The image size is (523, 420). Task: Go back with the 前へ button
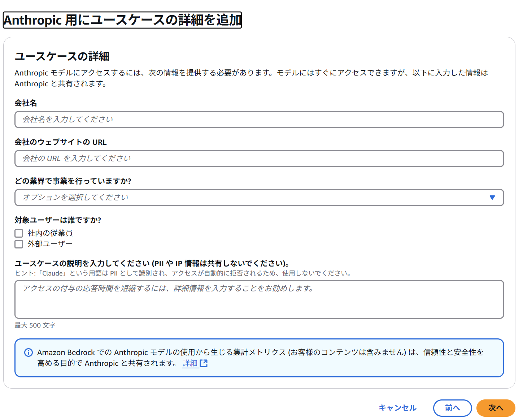(452, 408)
